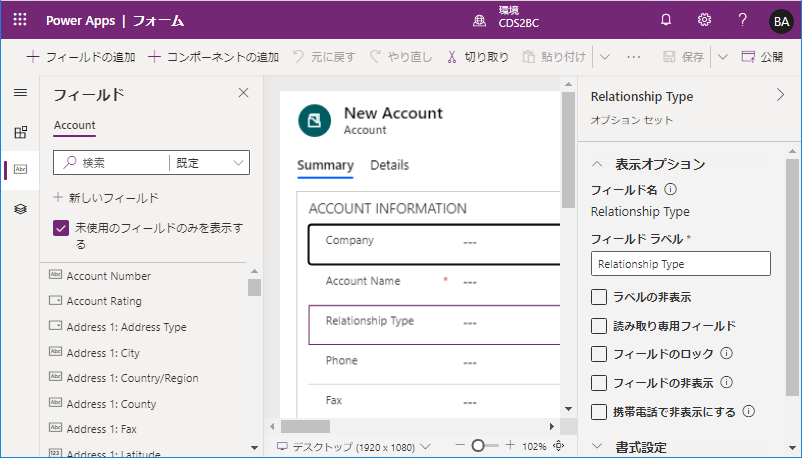Click the やり直し redo command
Image resolution: width=802 pixels, height=458 pixels.
click(x=401, y=57)
